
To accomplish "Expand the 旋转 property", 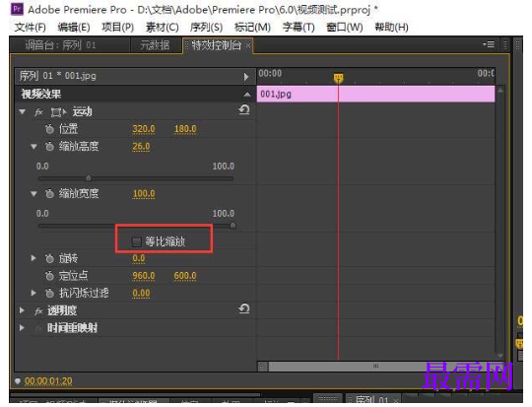I will click(x=33, y=258).
